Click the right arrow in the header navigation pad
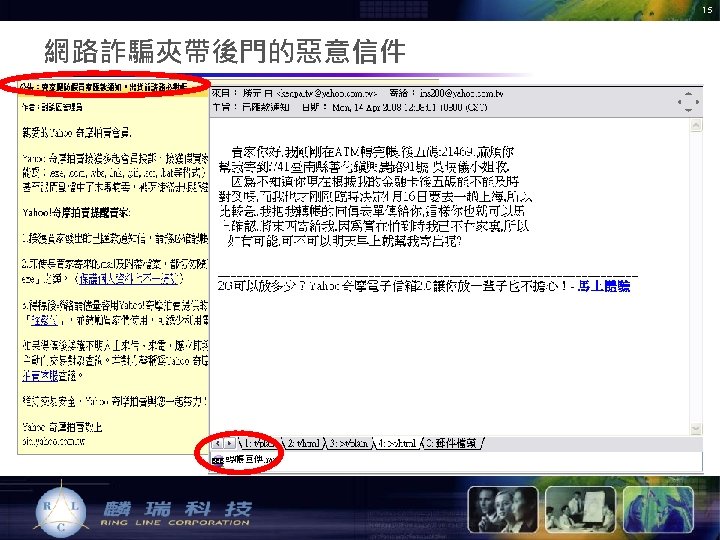Viewport: 720px width, 540px height. [x=697, y=102]
